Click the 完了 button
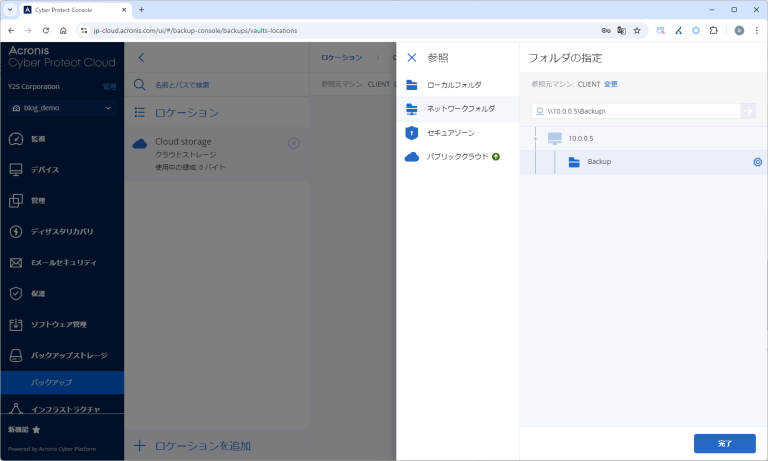 [724, 442]
